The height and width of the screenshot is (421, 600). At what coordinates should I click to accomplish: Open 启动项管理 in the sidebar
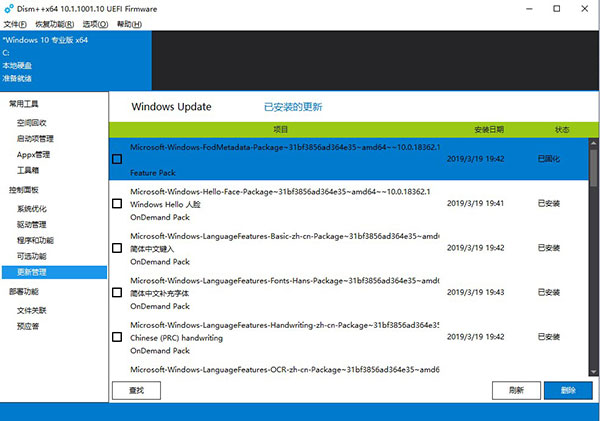point(35,139)
